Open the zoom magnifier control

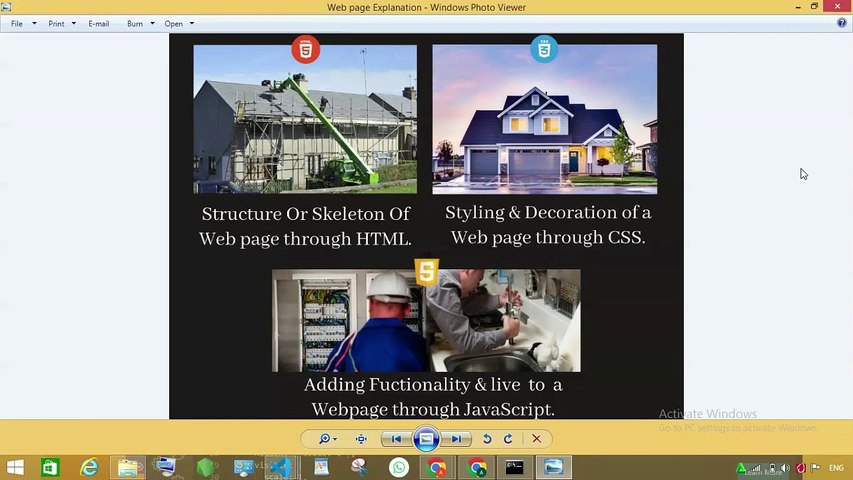pos(327,439)
